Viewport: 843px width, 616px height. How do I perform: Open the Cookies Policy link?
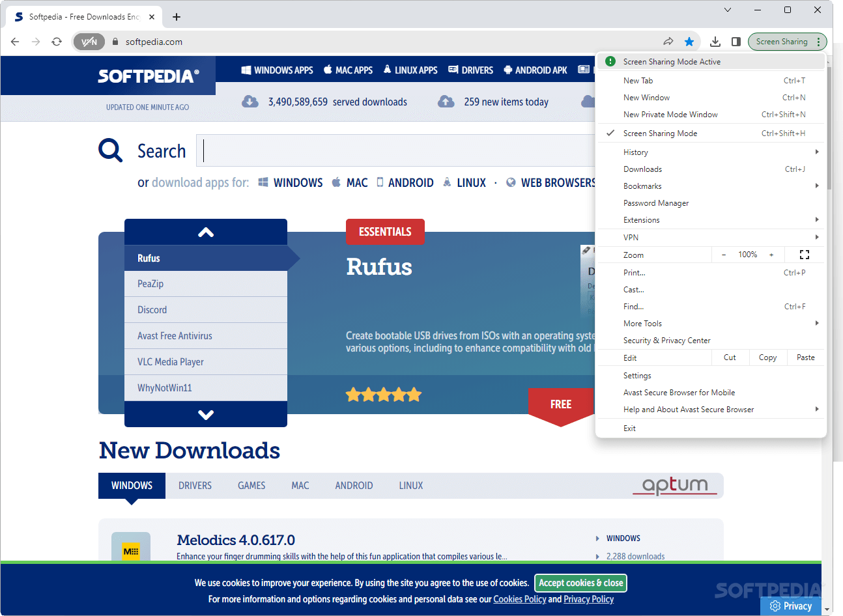click(519, 598)
